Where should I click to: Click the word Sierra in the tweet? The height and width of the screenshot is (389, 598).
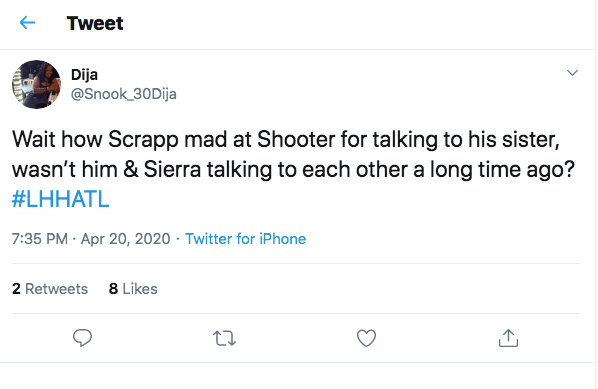coord(172,169)
